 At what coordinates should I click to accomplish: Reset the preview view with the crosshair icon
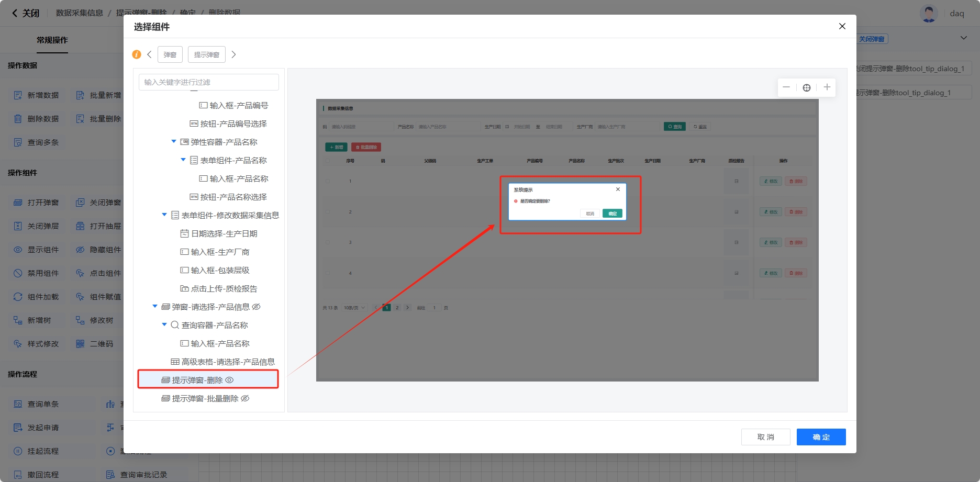pos(807,87)
